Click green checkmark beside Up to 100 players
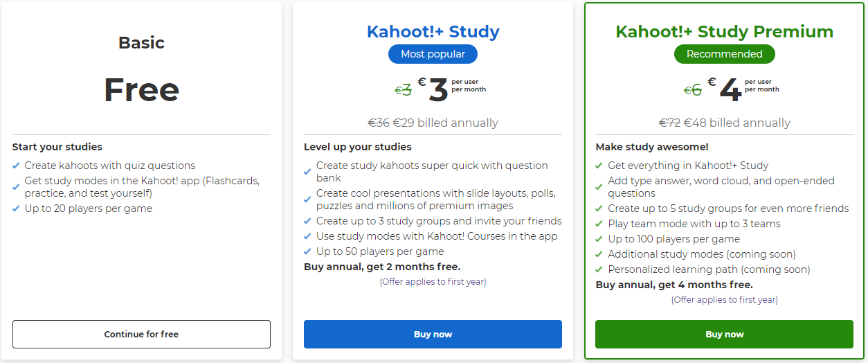Viewport: 868px width, 363px height. [599, 239]
